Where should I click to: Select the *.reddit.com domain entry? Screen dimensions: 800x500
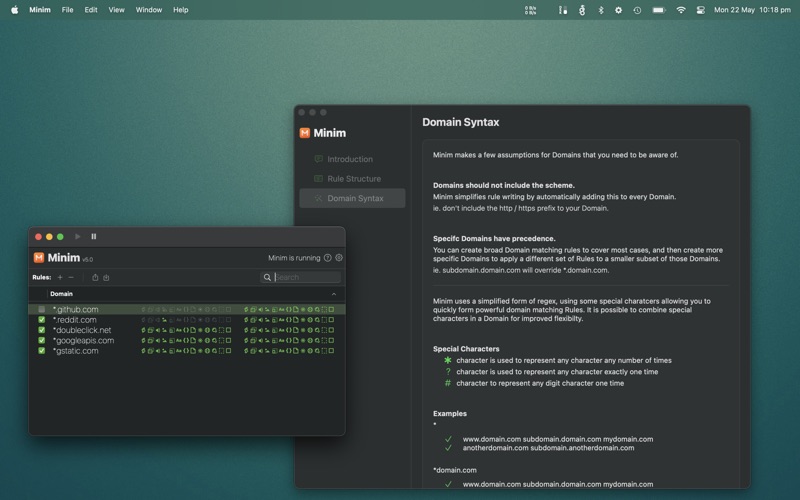coord(74,320)
